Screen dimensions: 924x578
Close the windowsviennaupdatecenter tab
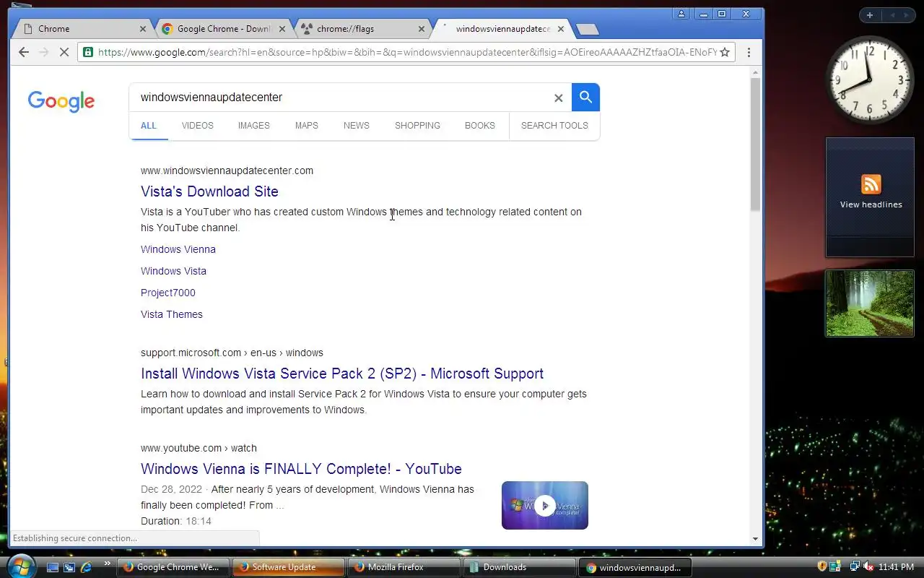pos(561,29)
